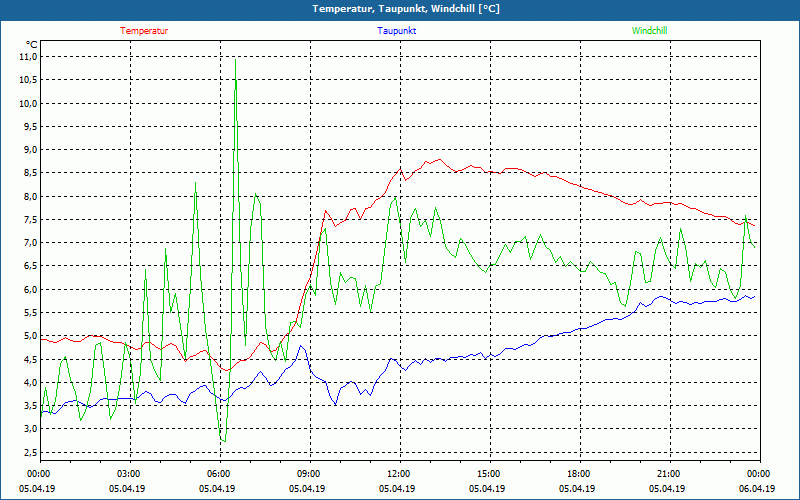Click the 11,0 y-axis value
This screenshot has height=500, width=800.
(29, 57)
